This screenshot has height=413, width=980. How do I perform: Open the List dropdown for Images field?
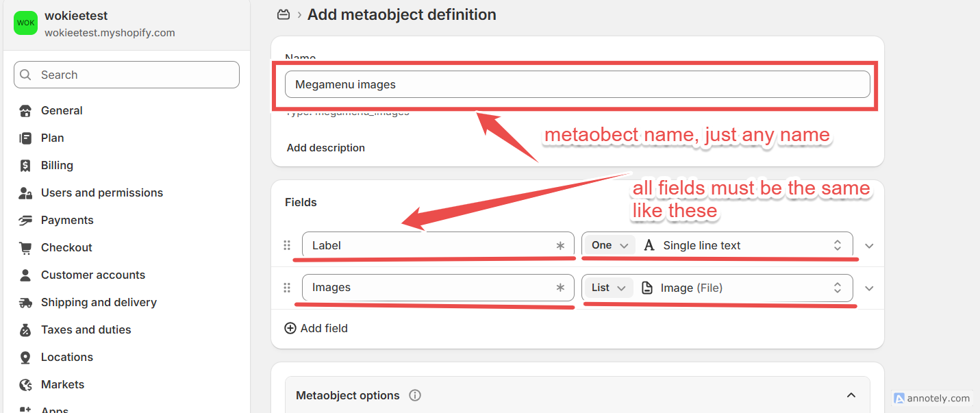click(x=609, y=288)
